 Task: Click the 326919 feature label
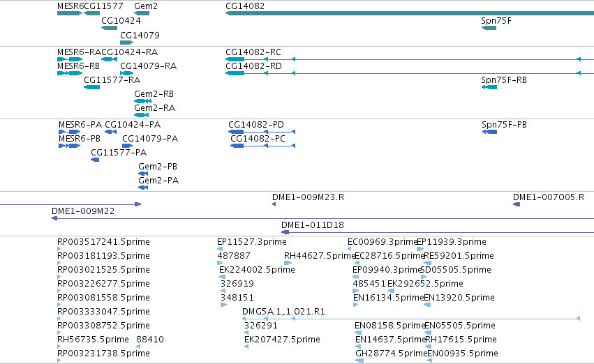pyautogui.click(x=237, y=285)
